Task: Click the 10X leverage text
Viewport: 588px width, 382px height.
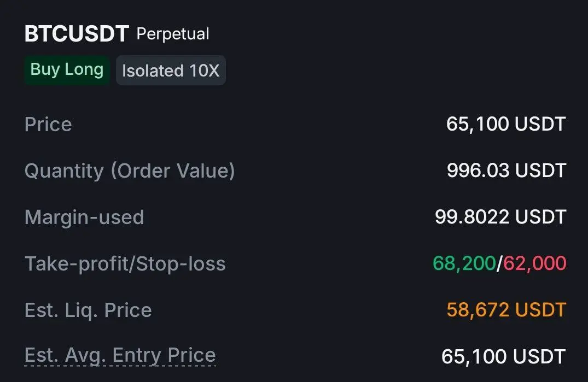Action: point(204,71)
